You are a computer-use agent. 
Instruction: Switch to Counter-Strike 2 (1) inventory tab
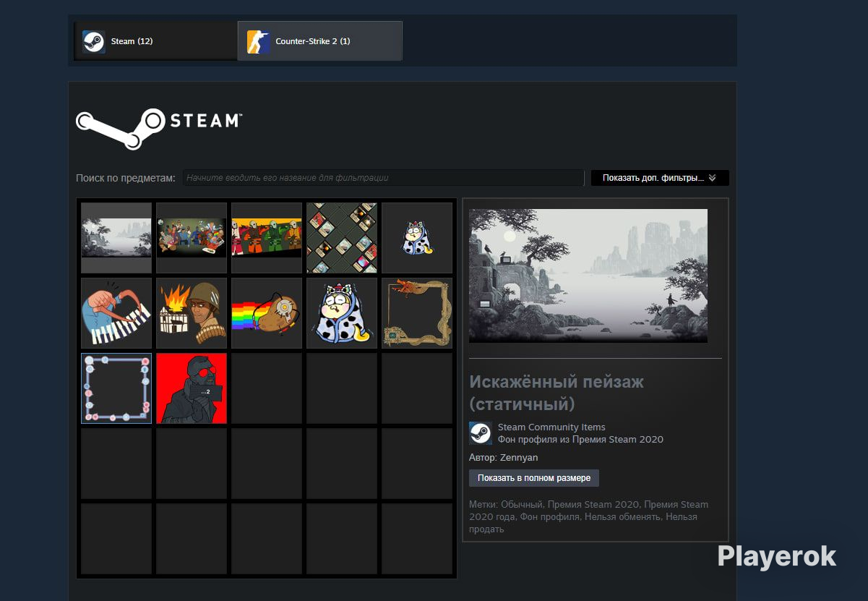(320, 41)
